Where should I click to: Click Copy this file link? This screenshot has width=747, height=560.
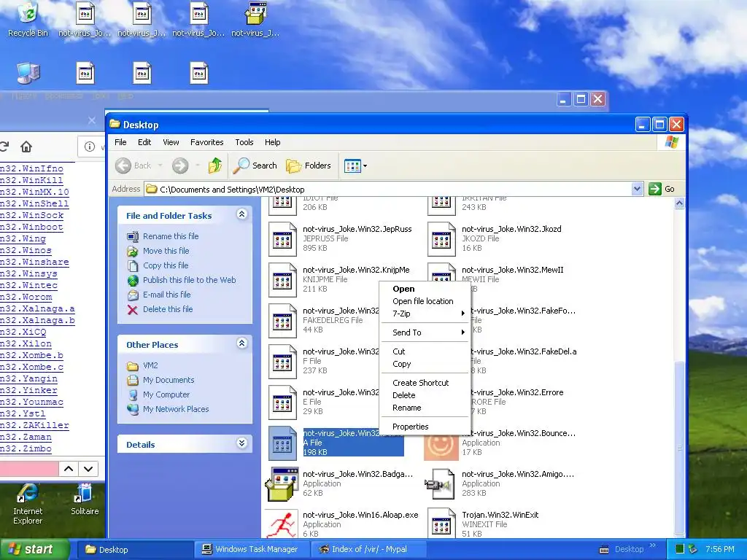166,265
